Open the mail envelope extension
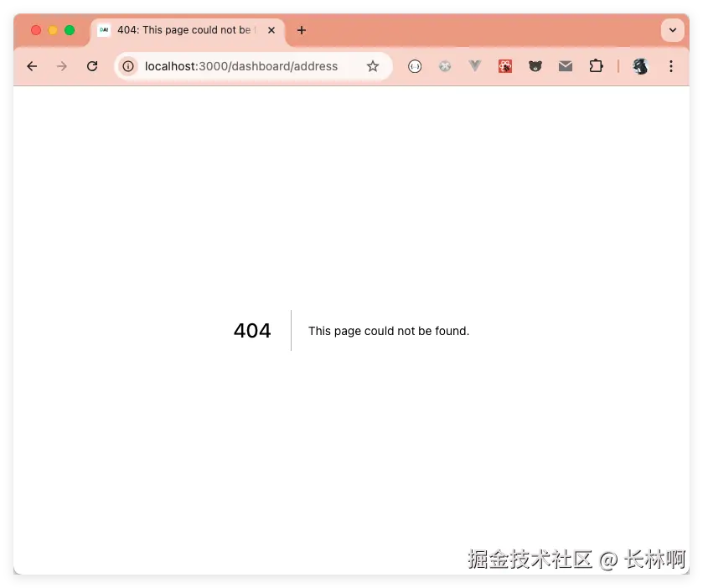 click(566, 66)
